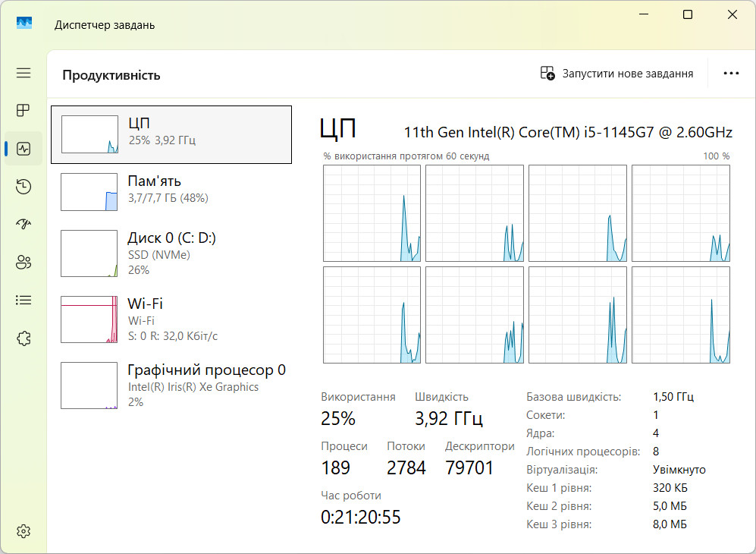This screenshot has width=756, height=554.
Task: Close the Диспетчер завдань window
Action: coord(732,14)
